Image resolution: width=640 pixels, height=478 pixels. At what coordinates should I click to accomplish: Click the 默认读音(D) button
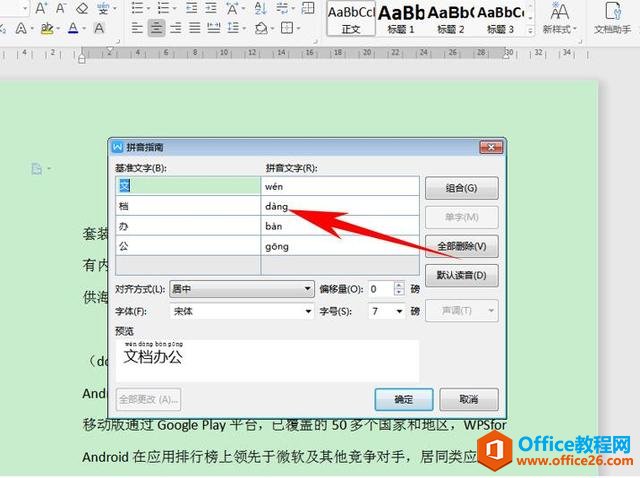(x=462, y=275)
